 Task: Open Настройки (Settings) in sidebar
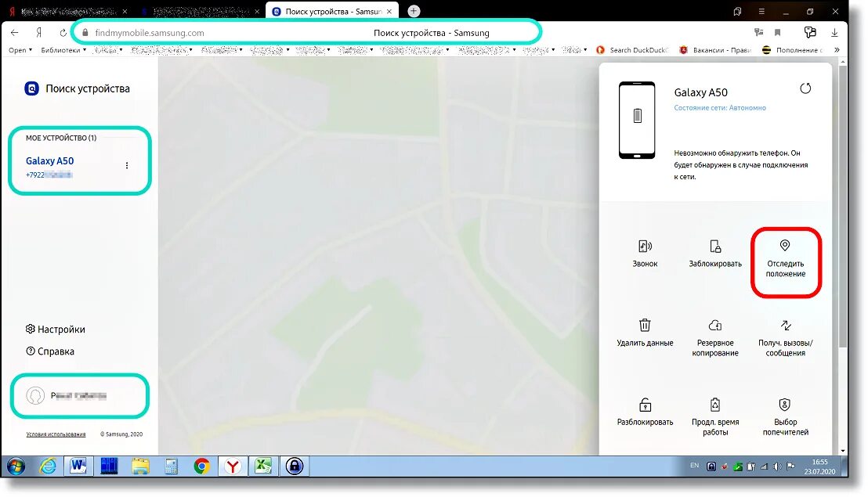(x=56, y=329)
